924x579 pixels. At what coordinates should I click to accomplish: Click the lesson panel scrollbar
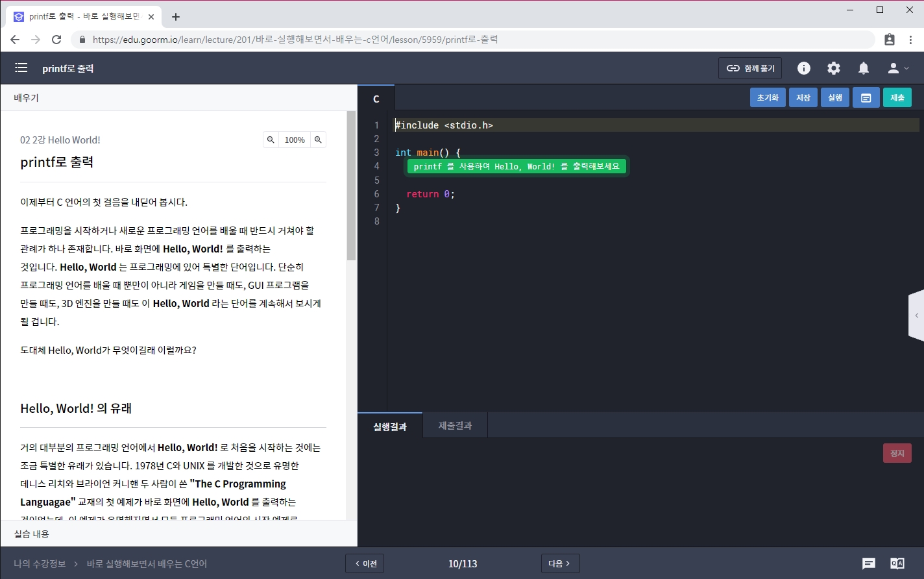coord(351,188)
